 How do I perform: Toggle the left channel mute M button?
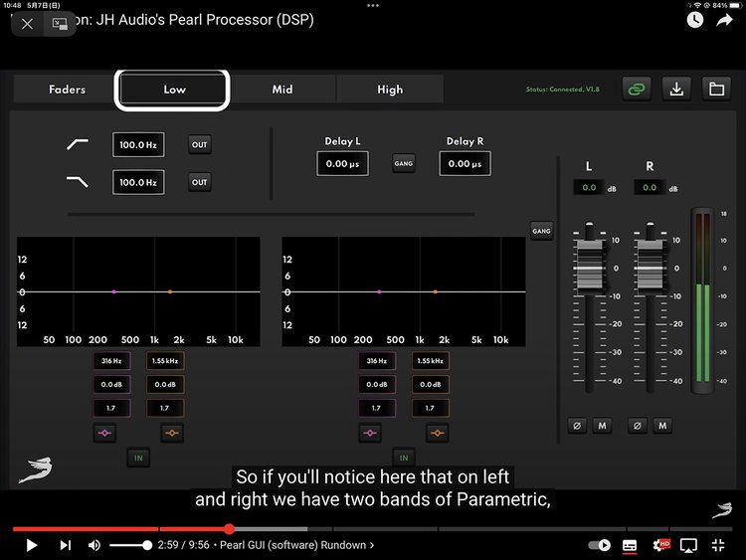[x=602, y=426]
